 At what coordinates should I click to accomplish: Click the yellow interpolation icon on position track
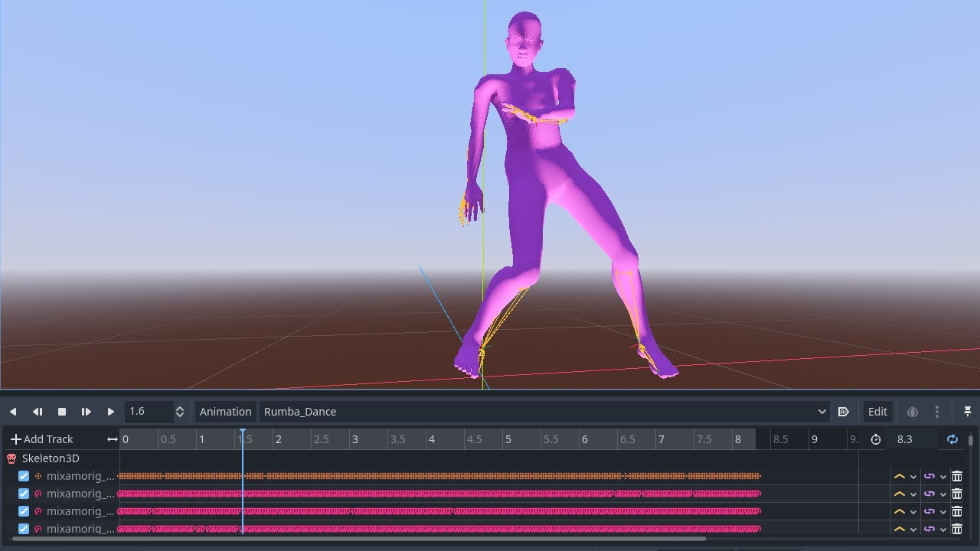[x=900, y=476]
